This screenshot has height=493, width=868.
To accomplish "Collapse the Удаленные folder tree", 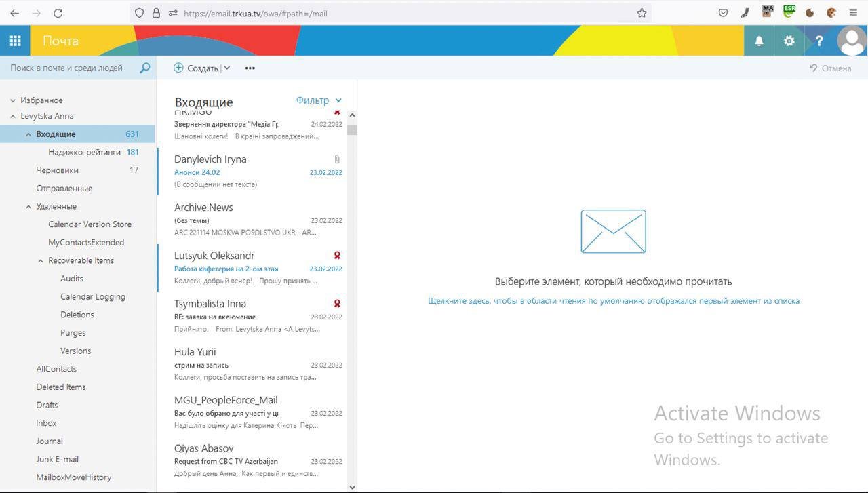I will click(x=28, y=206).
